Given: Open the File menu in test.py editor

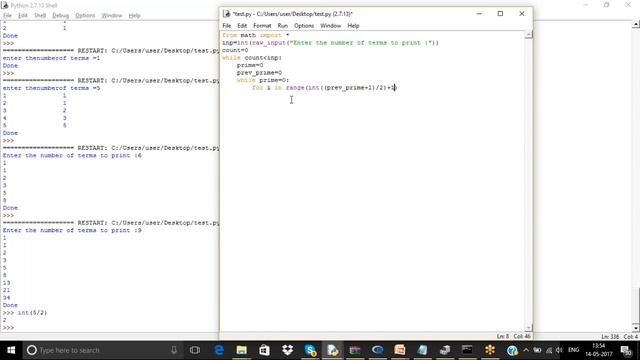Looking at the screenshot, I should 227,26.
